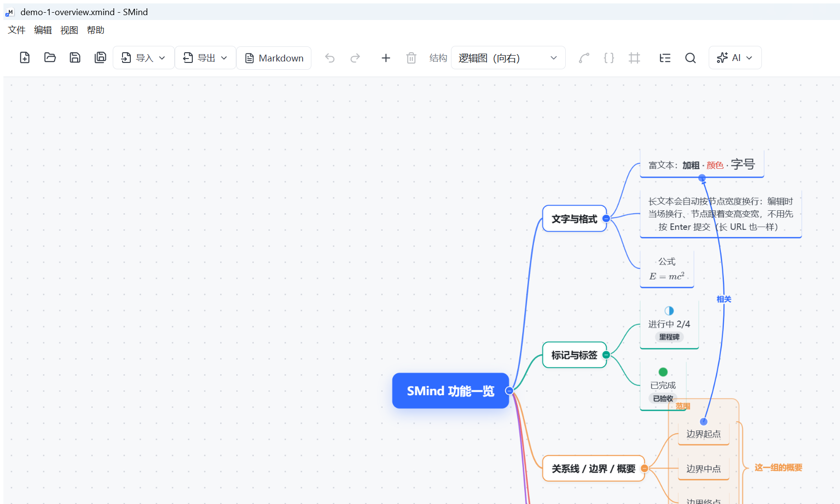Collapse the SMind 功能一览 root node
Viewport: 840px width, 504px height.
509,390
